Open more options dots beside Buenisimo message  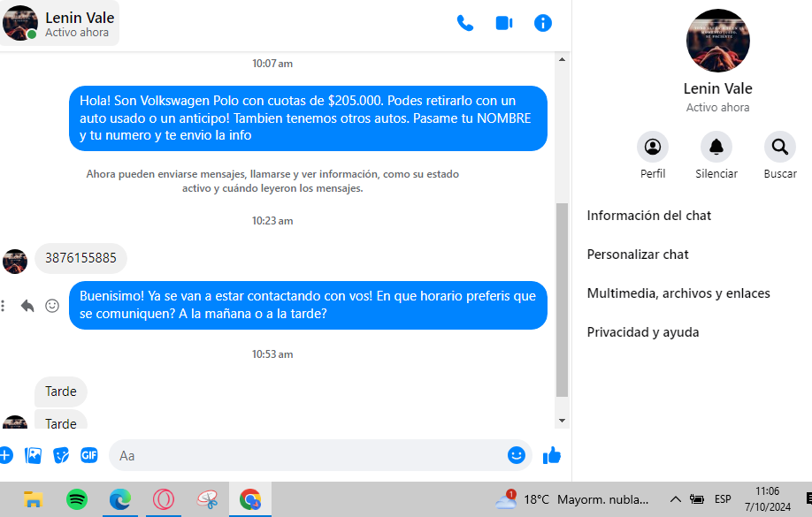(x=3, y=306)
